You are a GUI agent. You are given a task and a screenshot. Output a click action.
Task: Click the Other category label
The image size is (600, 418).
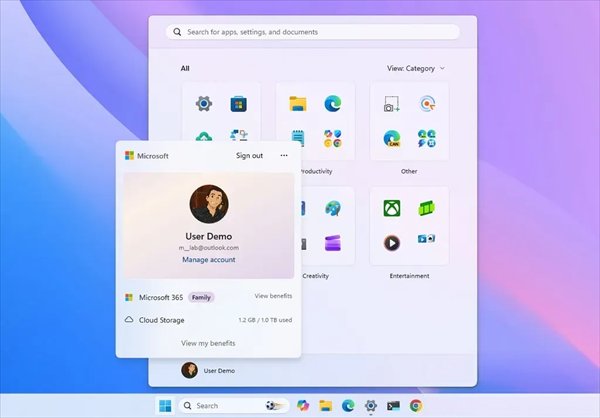tap(409, 171)
